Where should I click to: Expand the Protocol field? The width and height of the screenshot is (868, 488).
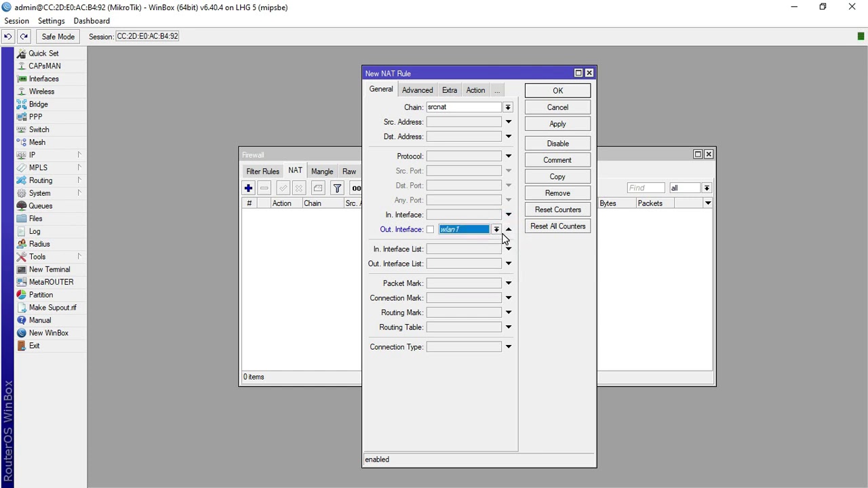(508, 157)
